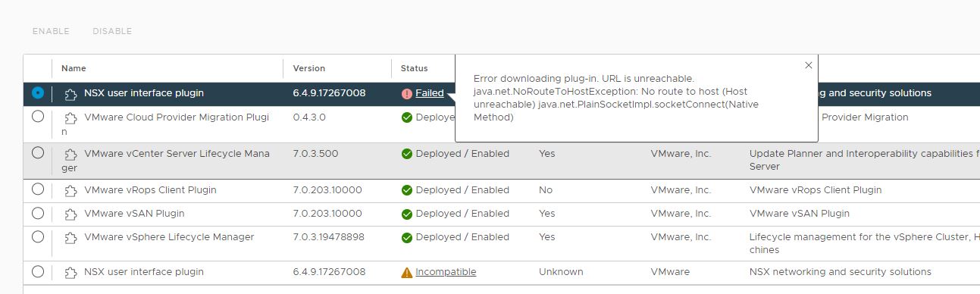Viewport: 980px width, 294px height.
Task: Select radio button for VMware vSphere Lifecycle Manager
Action: 38,236
